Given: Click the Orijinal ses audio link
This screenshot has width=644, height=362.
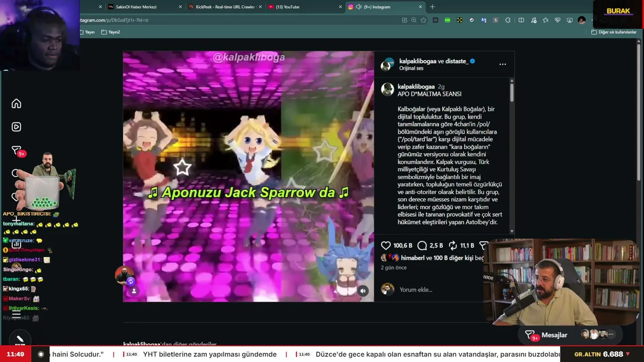Looking at the screenshot, I should 412,68.
